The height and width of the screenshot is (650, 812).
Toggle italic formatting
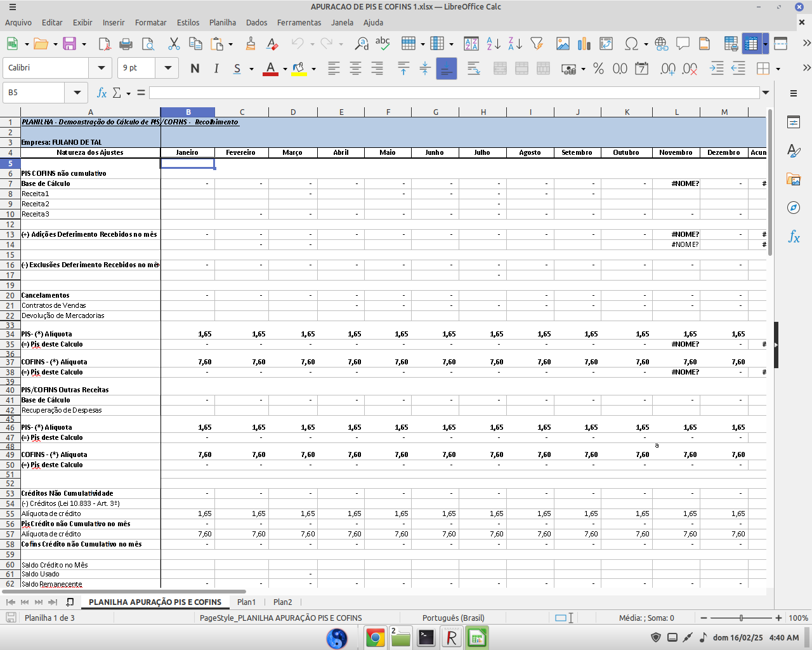coord(216,68)
